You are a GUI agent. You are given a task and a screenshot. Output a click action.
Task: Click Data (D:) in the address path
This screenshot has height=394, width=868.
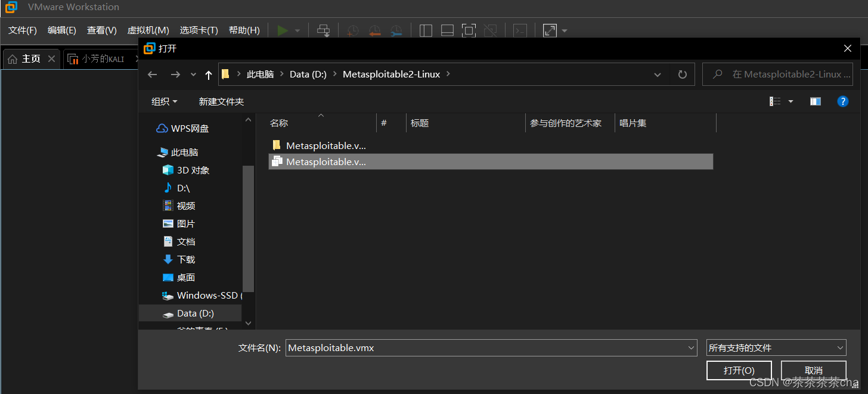308,75
